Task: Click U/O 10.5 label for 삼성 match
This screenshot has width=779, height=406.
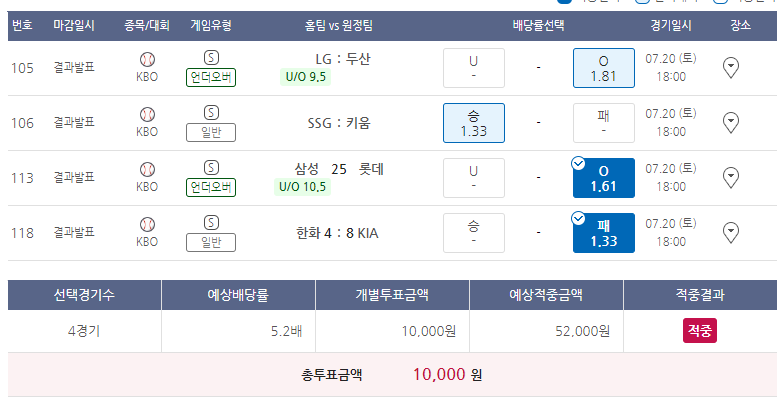Action: [x=303, y=187]
